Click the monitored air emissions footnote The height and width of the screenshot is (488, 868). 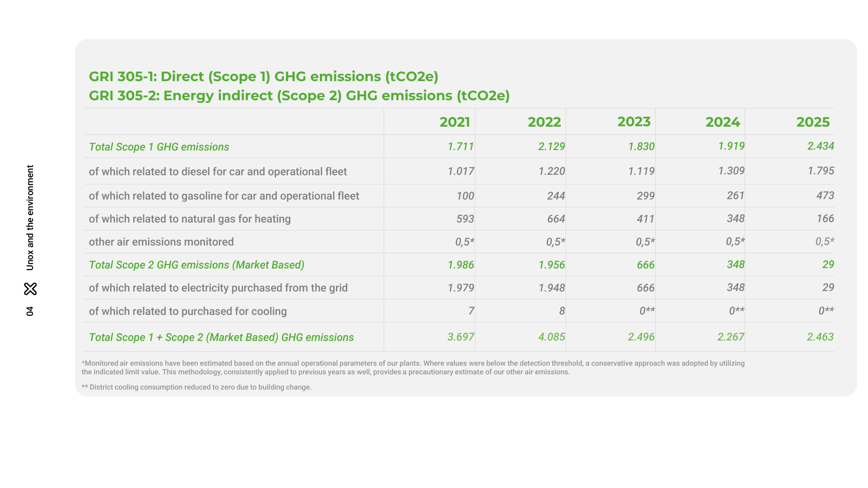413,368
